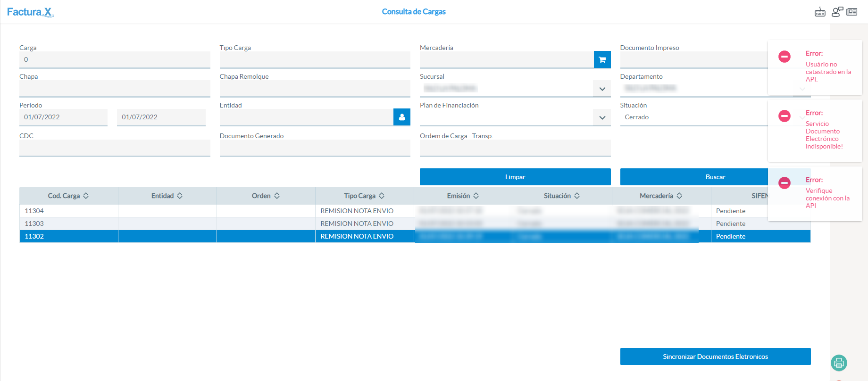
Task: Click the Limpar button
Action: coord(515,177)
